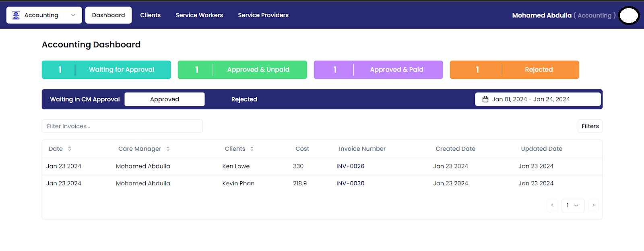The height and width of the screenshot is (251, 644).
Task: Open the user profile avatar
Action: (x=629, y=16)
